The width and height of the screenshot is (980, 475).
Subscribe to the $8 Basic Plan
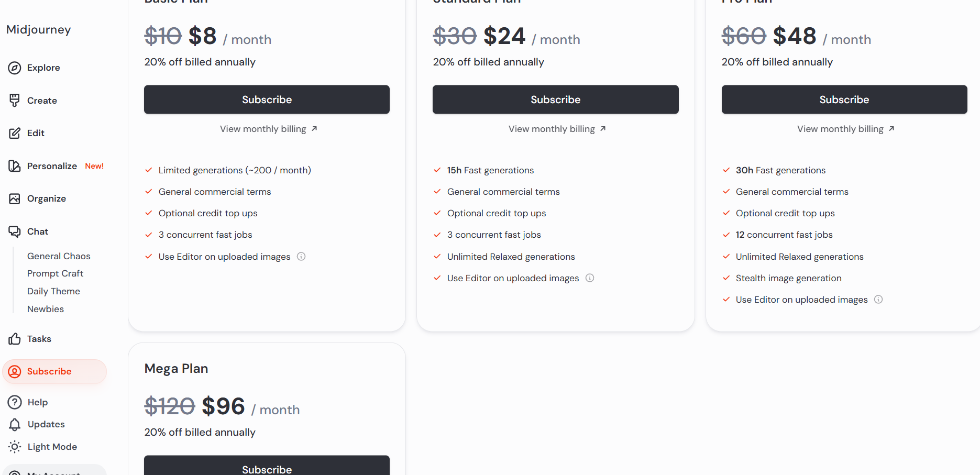coord(267,100)
